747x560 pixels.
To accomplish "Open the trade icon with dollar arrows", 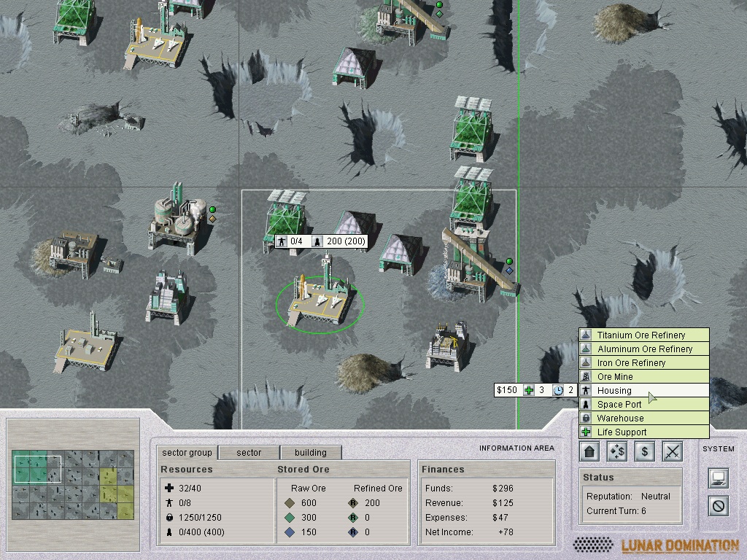I will point(617,451).
